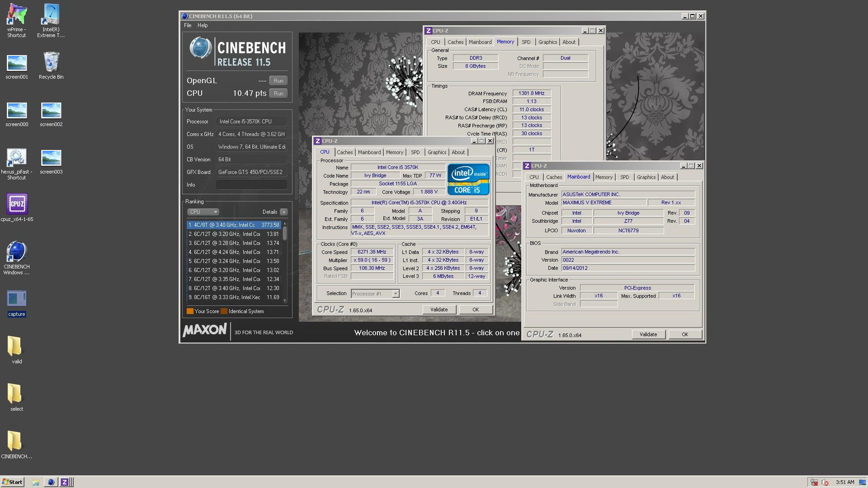Switch to CPU tab in Mainboard CPU-Z window

coord(534,177)
